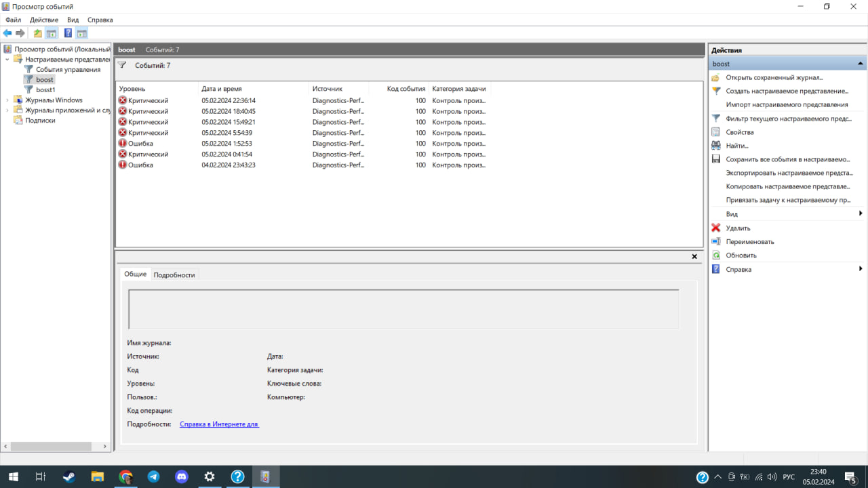868x488 pixels.
Task: Click the blue Help toolbar icon
Action: coord(68,33)
